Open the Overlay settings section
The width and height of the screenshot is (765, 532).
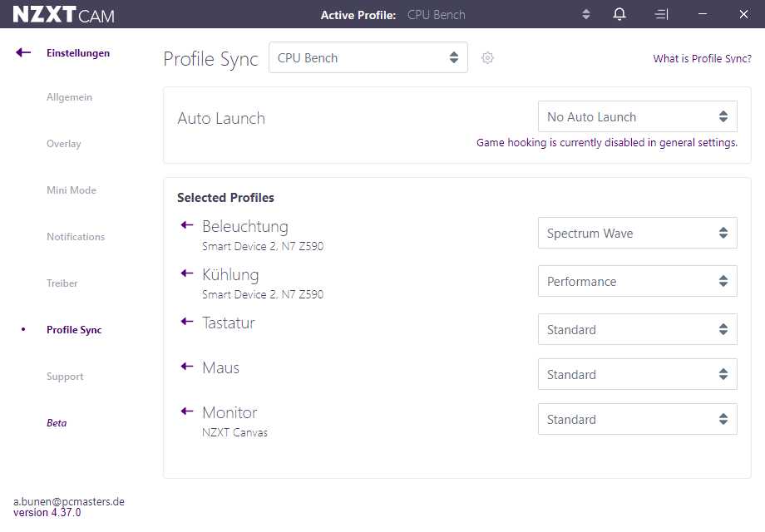click(64, 144)
